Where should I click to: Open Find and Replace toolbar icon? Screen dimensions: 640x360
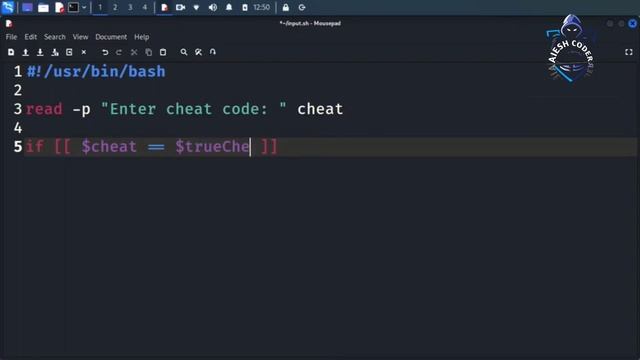click(x=198, y=52)
